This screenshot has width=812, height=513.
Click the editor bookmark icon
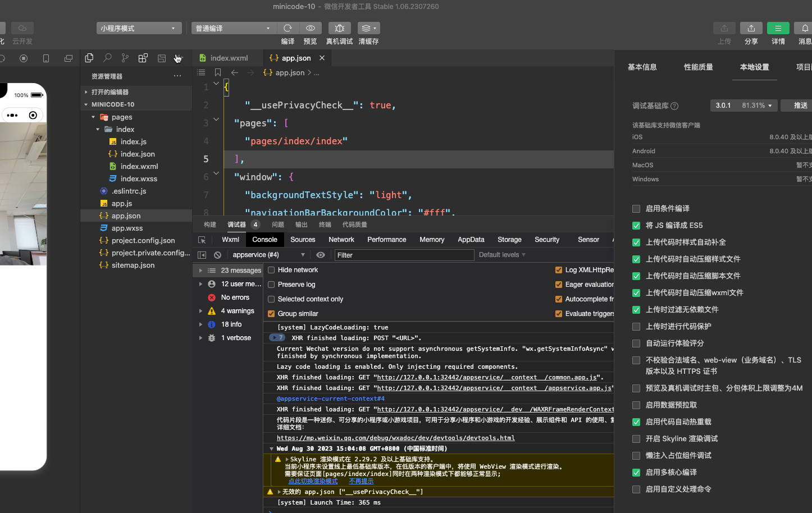click(x=218, y=72)
